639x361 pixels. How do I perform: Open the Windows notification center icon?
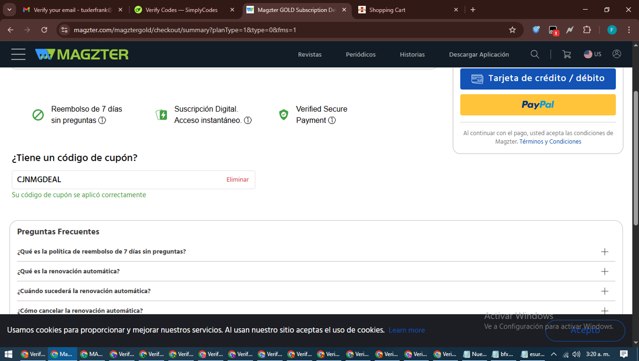(x=624, y=354)
